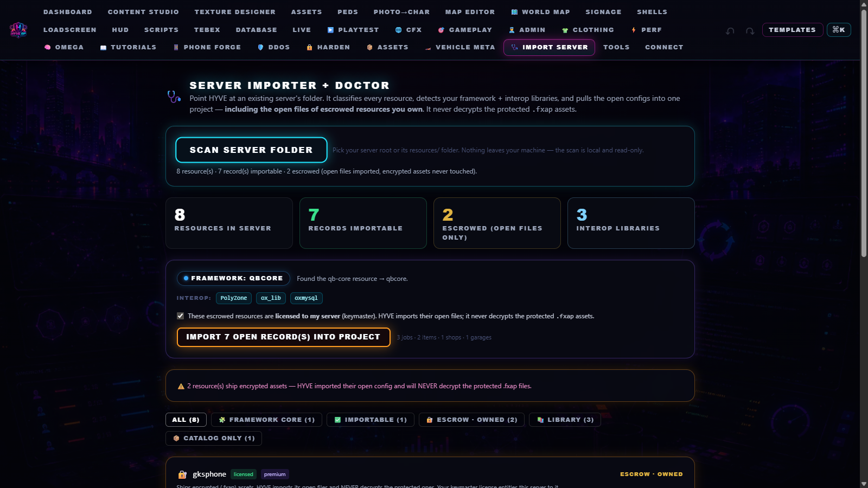
Task: Click the PolyZone interop chip
Action: 234,298
